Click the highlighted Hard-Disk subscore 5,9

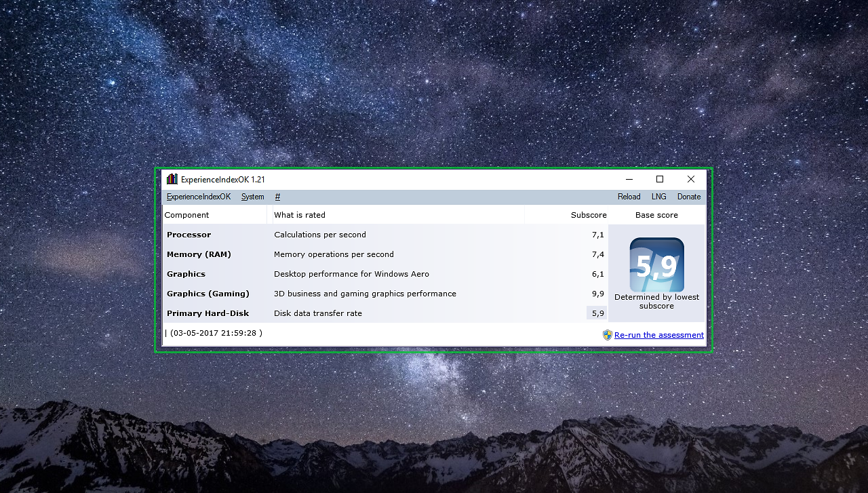597,313
